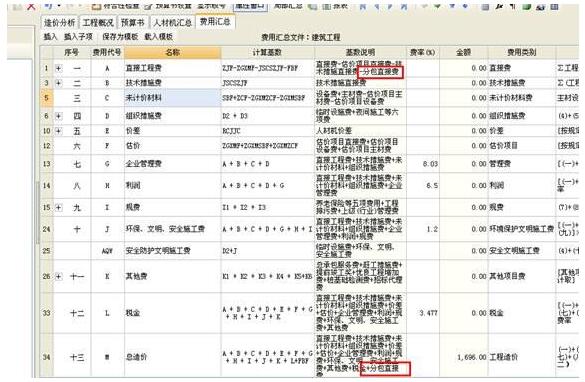Expand the 组织措施费 row
585x382 pixels.
click(x=59, y=116)
